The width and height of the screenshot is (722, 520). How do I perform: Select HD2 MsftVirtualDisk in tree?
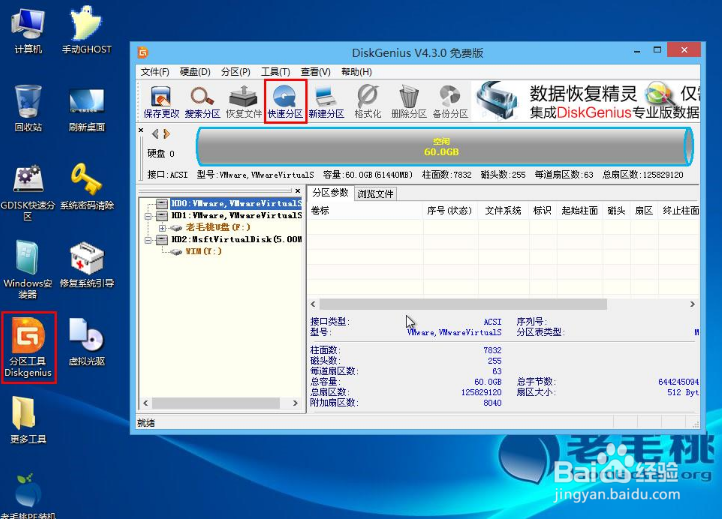coord(236,239)
